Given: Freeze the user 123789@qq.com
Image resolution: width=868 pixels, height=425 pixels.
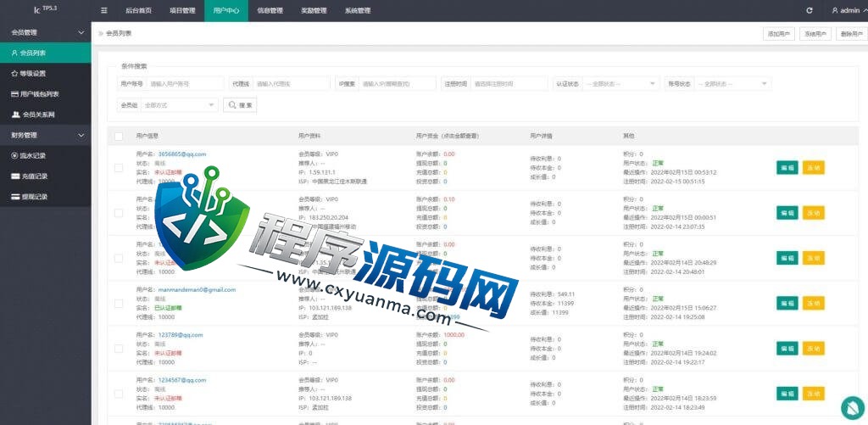Looking at the screenshot, I should point(813,348).
